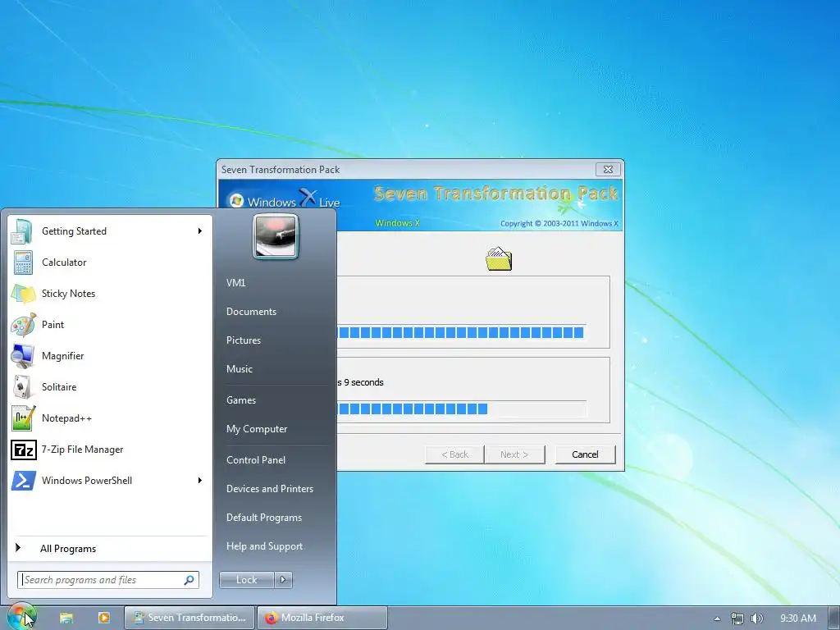This screenshot has height=630, width=840.
Task: Open shutdown options arrow beside Lock
Action: (283, 580)
